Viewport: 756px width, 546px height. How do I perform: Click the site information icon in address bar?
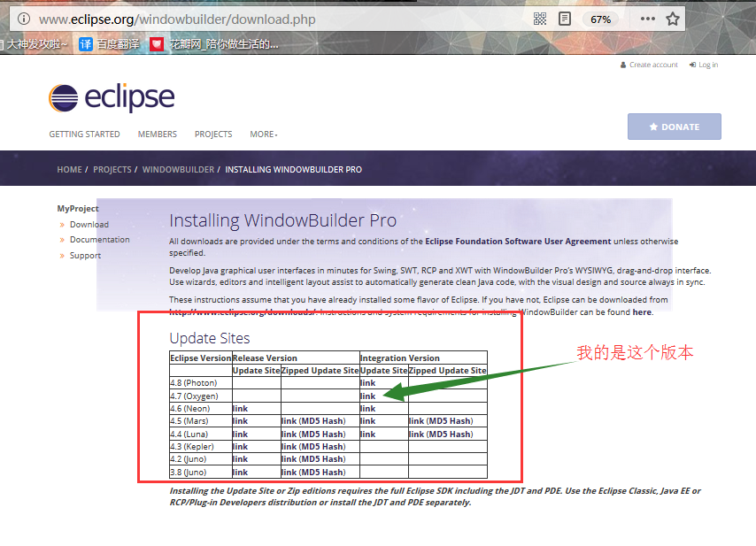pyautogui.click(x=24, y=19)
